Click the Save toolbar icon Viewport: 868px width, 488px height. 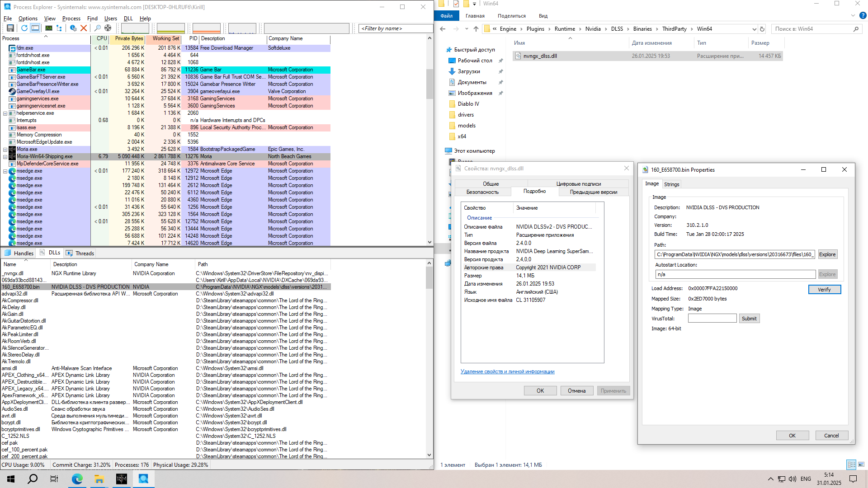[10, 28]
